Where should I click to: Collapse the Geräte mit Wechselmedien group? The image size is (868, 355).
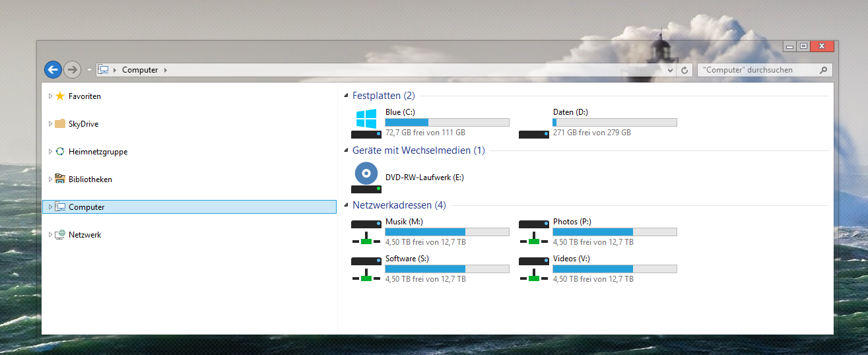[347, 151]
